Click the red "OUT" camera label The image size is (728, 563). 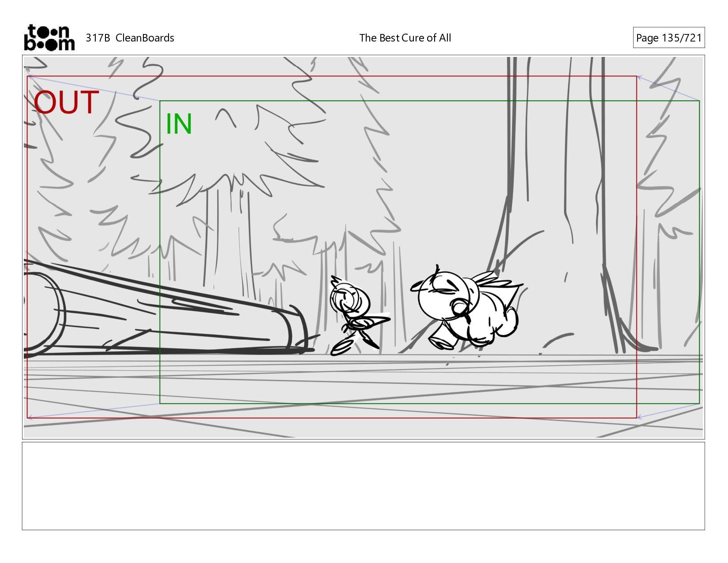pos(66,102)
